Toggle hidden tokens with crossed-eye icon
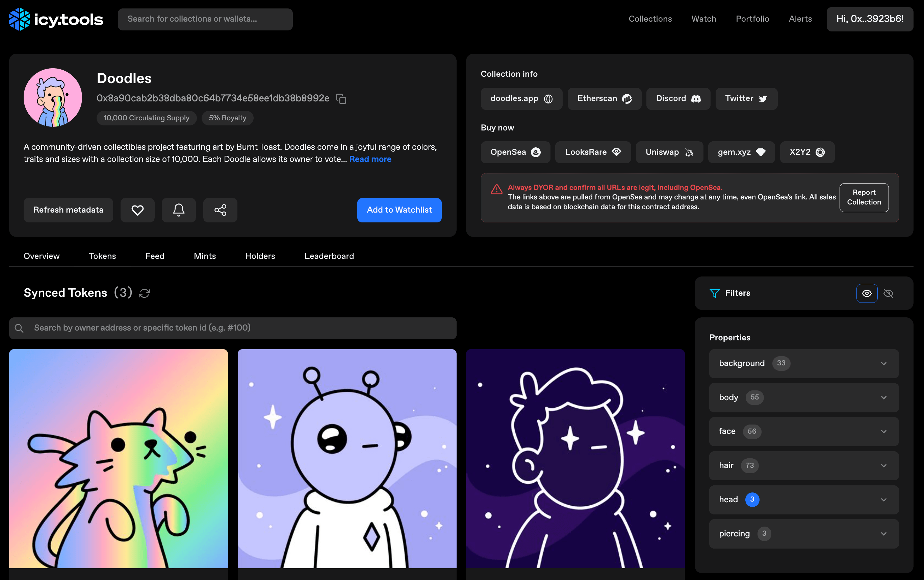 coord(888,293)
